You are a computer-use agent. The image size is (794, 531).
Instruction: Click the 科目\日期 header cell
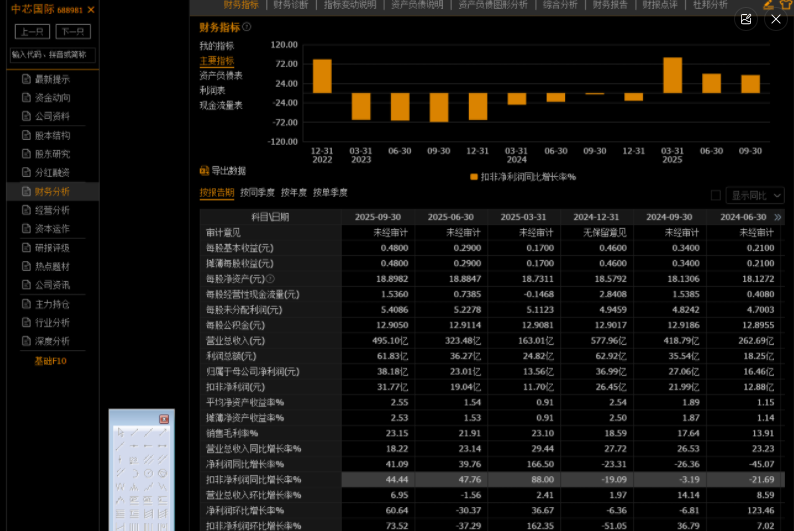[x=270, y=217]
